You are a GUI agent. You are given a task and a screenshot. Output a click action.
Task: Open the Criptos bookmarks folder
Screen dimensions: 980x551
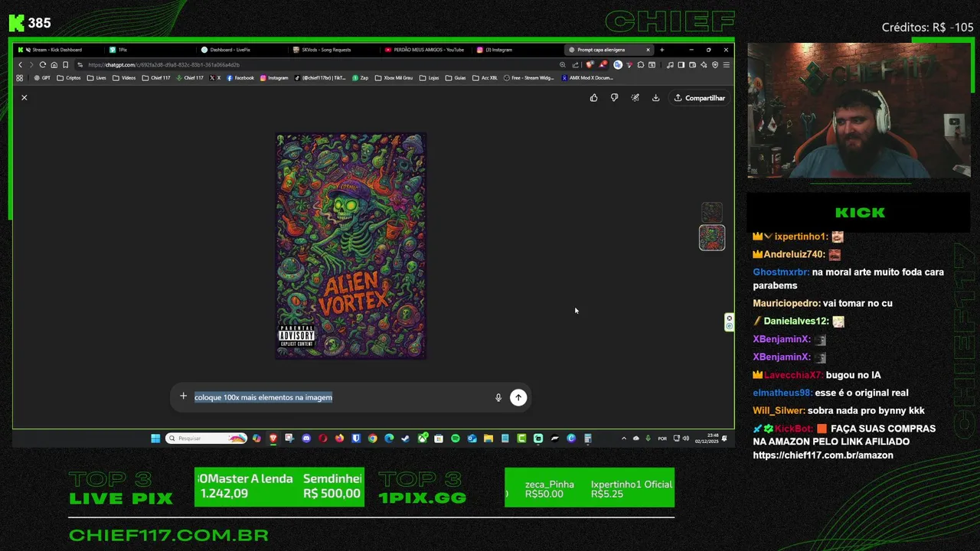coord(69,78)
